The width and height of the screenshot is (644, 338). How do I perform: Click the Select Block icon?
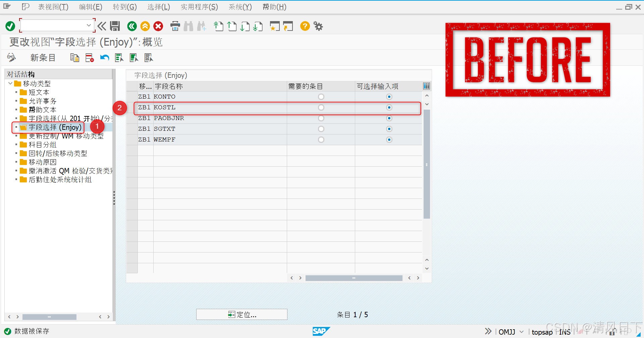point(134,58)
